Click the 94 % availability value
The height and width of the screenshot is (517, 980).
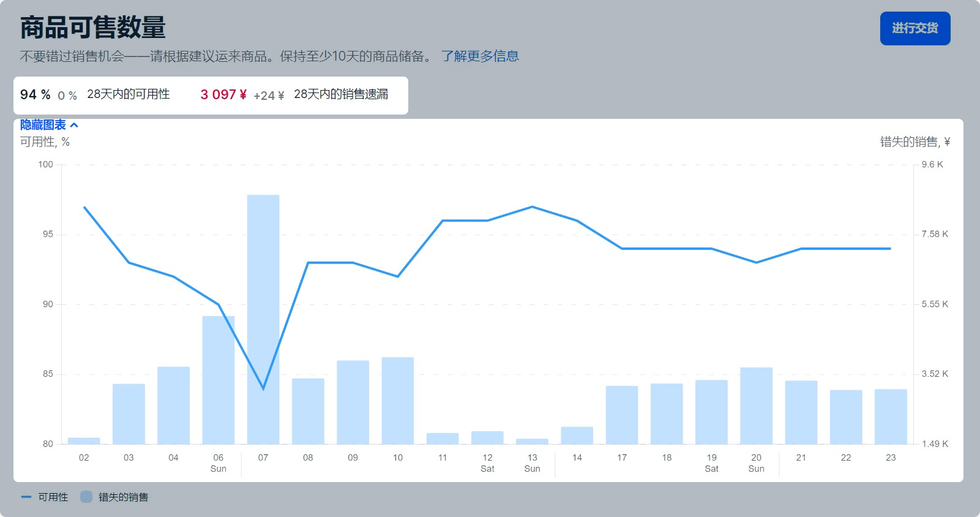36,95
